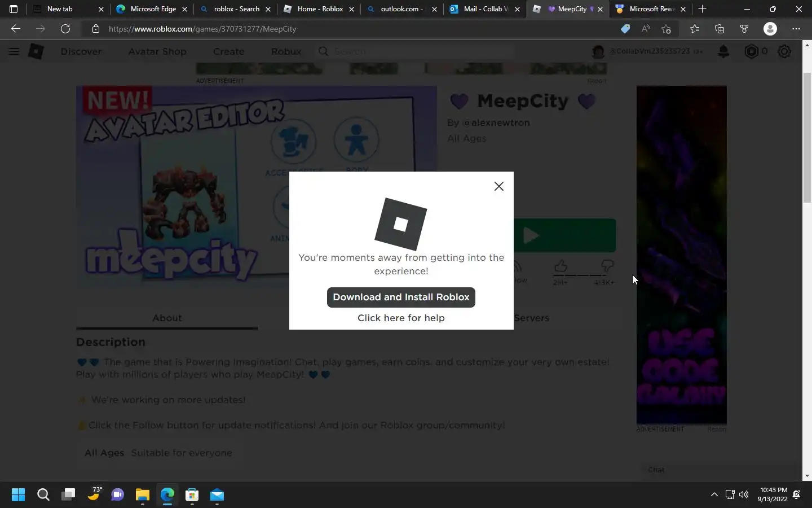The width and height of the screenshot is (812, 508).
Task: Open the Microsoft Rewards medal icon in toolbar
Action: (x=744, y=29)
